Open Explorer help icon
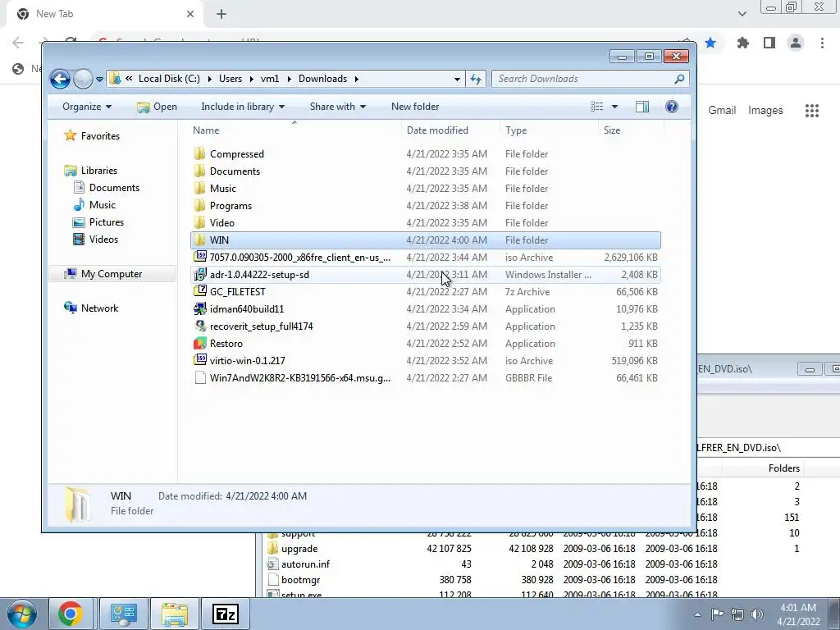This screenshot has height=630, width=840. click(671, 107)
